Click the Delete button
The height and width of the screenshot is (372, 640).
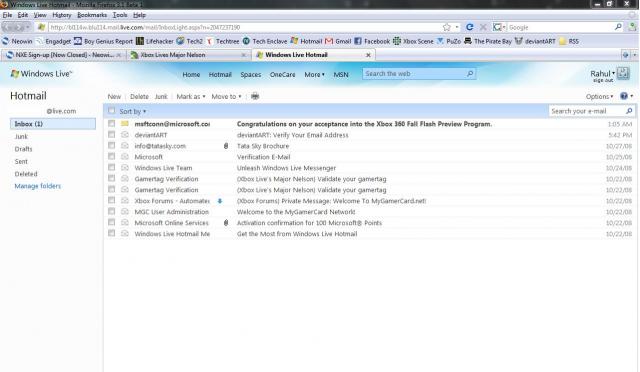139,96
